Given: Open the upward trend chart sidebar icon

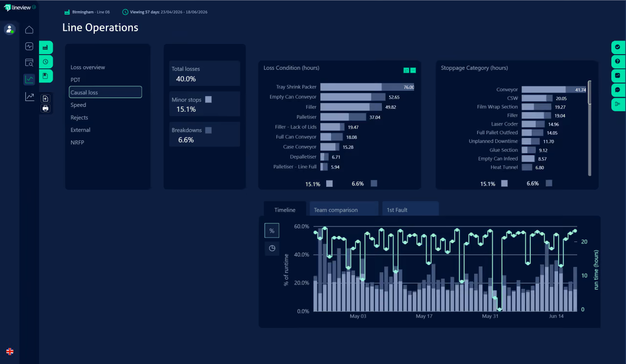Looking at the screenshot, I should (x=29, y=97).
